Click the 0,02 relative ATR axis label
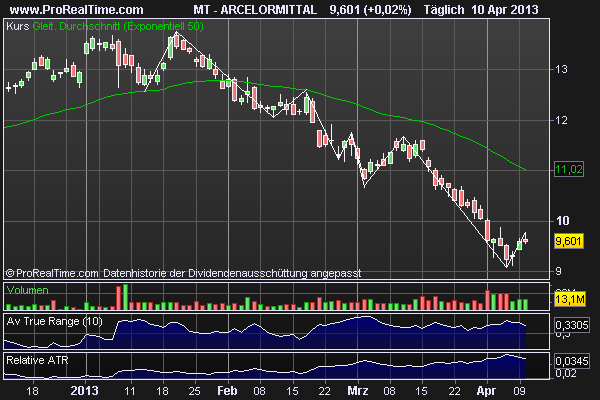 (566, 373)
